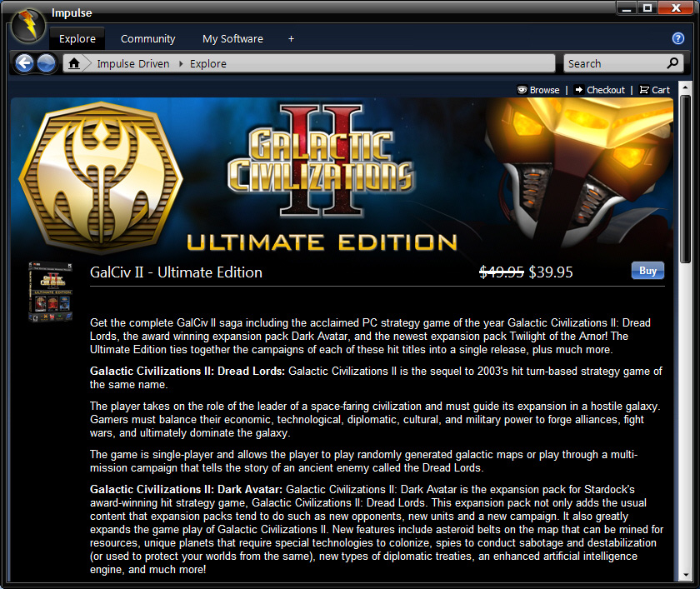Go back with the back arrow

point(24,63)
